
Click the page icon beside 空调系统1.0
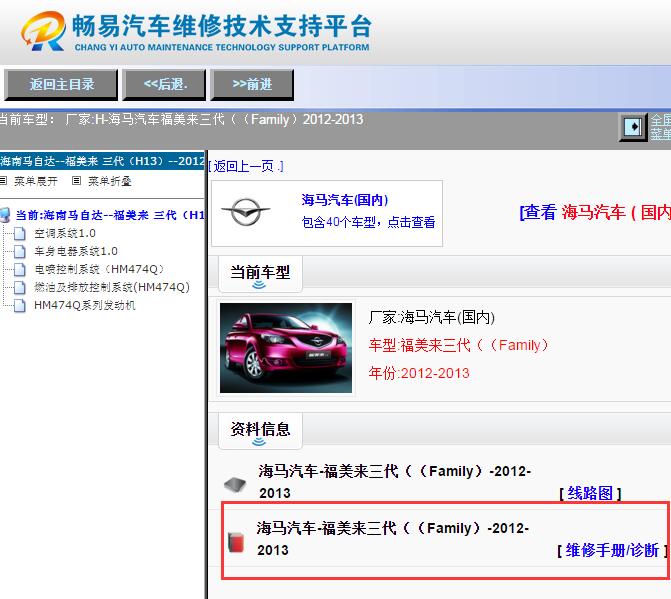click(19, 234)
